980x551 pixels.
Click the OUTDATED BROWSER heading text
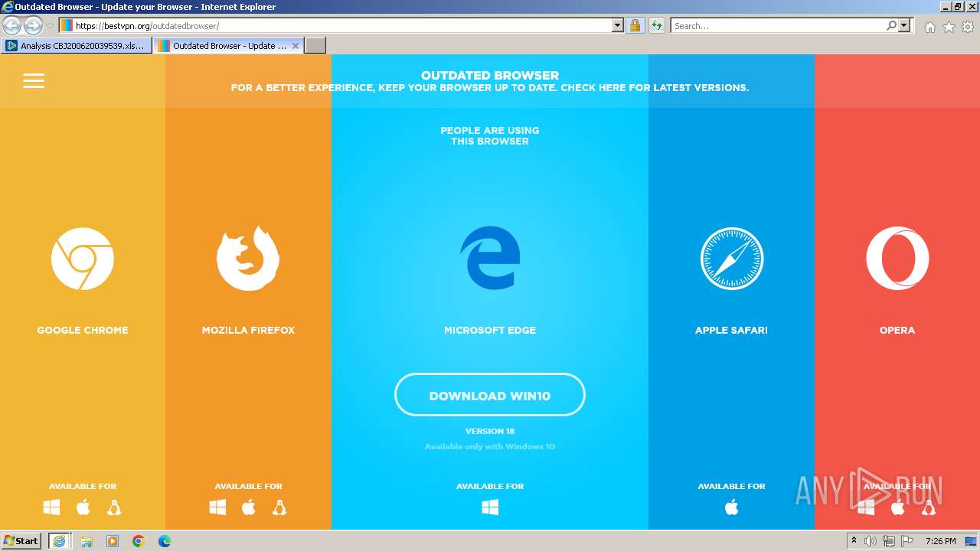pos(490,75)
